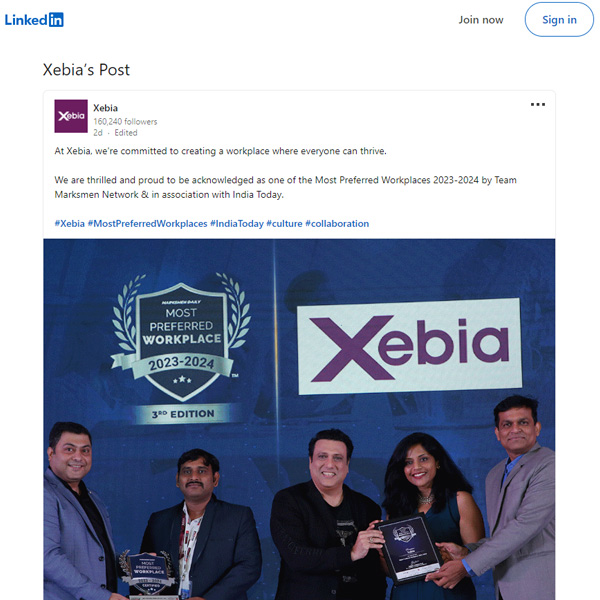Click the Xebia's Post heading

point(86,70)
